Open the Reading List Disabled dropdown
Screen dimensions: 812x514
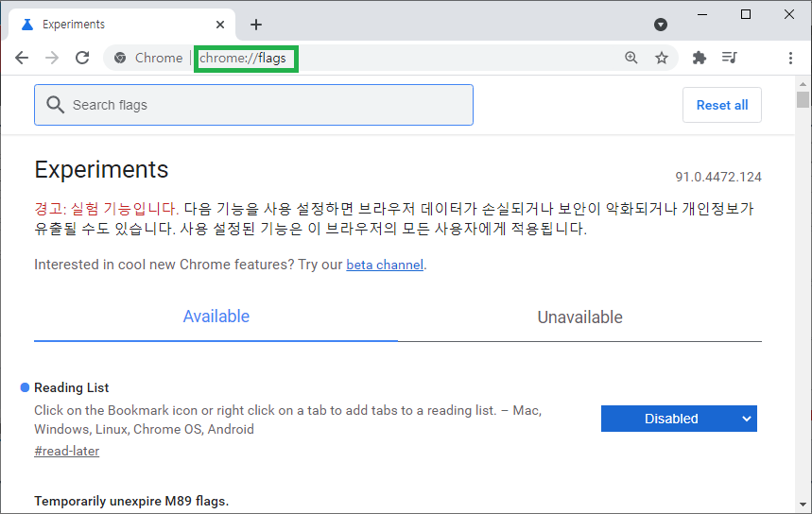(679, 419)
